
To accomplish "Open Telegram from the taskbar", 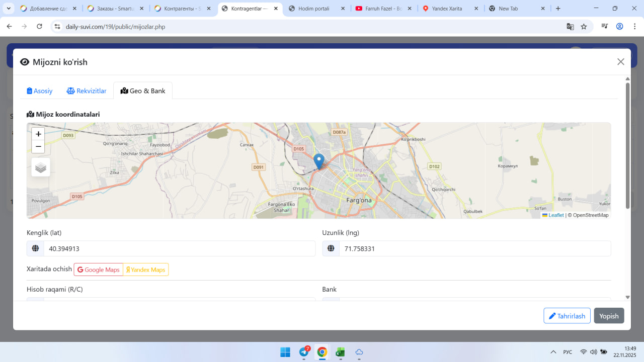I will pos(304,352).
